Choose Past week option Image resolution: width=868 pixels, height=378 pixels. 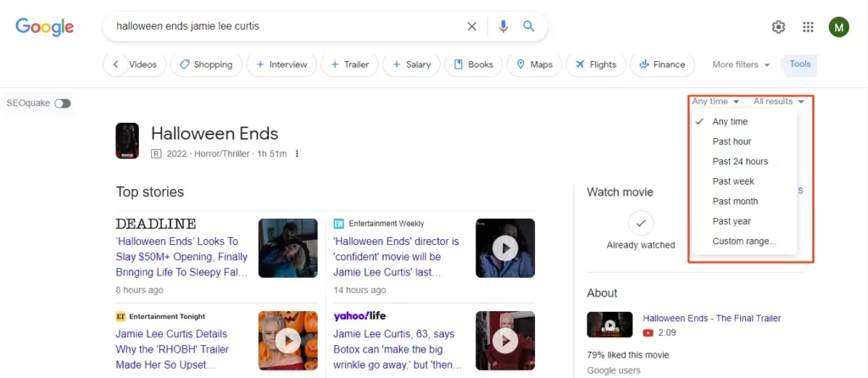744,181
